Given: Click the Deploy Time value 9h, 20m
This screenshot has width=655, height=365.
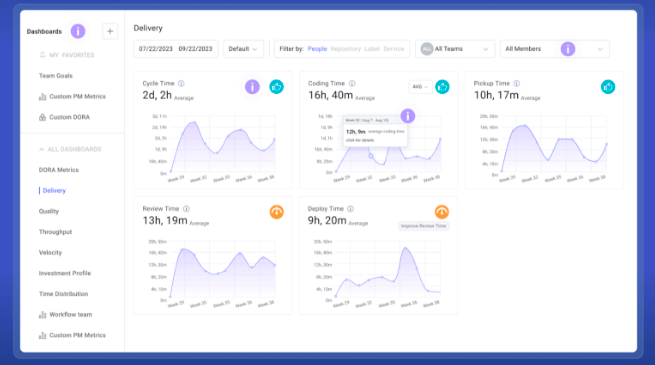Looking at the screenshot, I should coord(327,221).
